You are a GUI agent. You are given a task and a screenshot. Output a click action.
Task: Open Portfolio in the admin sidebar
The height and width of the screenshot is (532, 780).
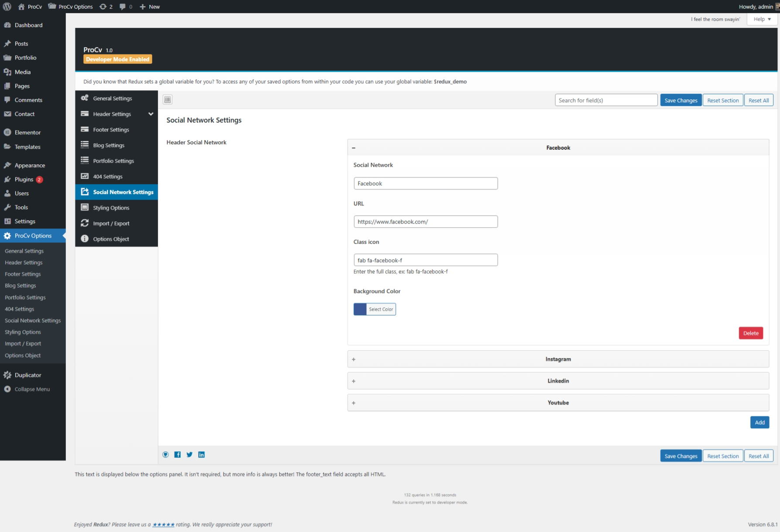(x=33, y=58)
